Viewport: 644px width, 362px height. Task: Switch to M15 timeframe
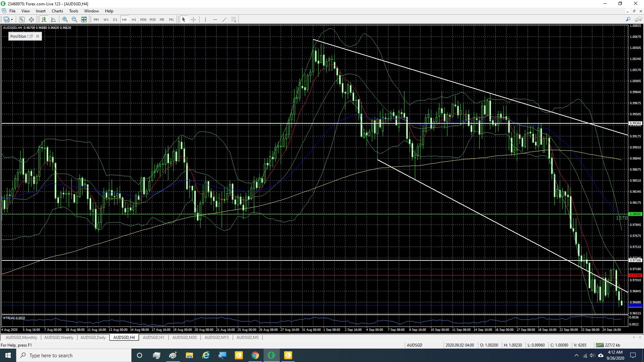coord(153,19)
